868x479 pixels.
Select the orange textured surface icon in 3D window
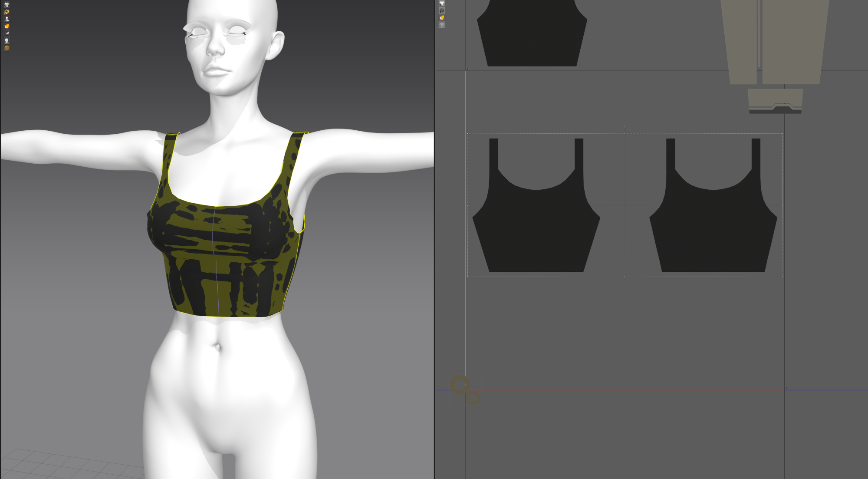(x=7, y=26)
